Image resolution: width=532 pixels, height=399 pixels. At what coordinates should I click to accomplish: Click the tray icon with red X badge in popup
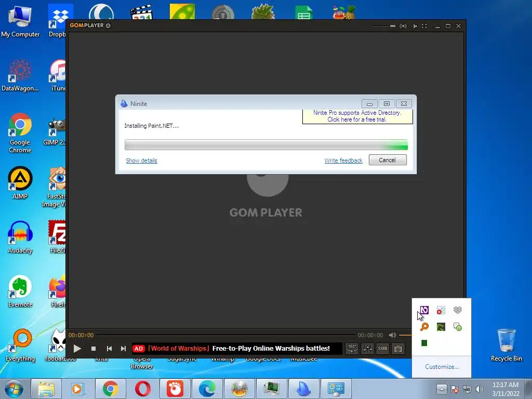pos(441,310)
